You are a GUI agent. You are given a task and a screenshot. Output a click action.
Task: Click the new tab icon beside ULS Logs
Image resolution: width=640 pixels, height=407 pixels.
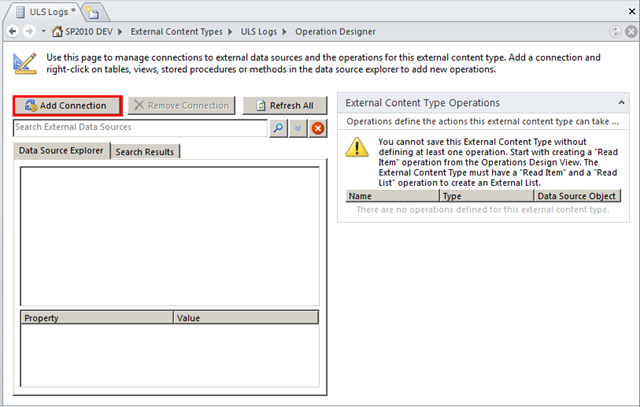[x=92, y=12]
